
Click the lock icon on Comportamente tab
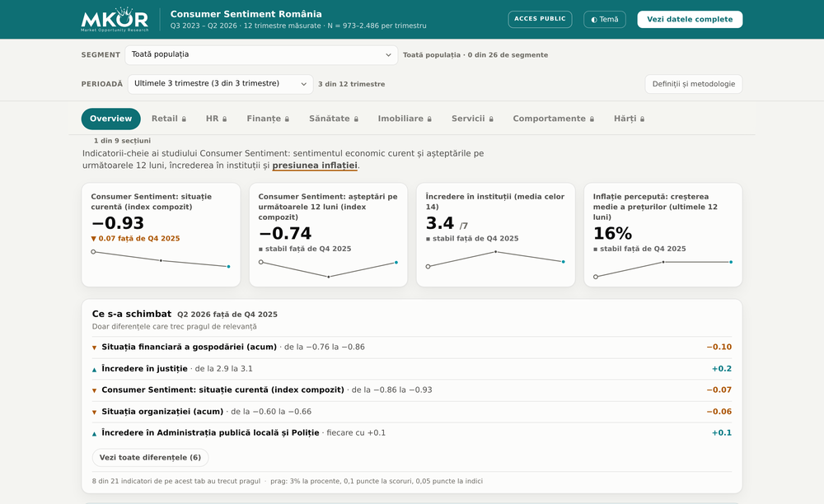coord(592,119)
